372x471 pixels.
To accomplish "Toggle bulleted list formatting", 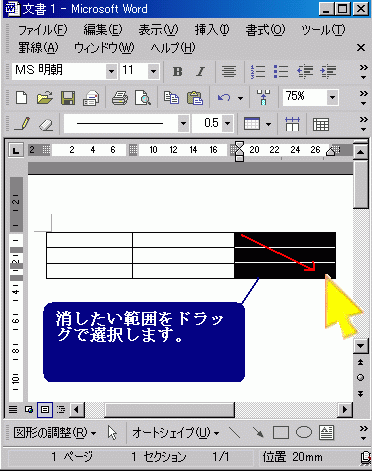I will click(x=281, y=71).
